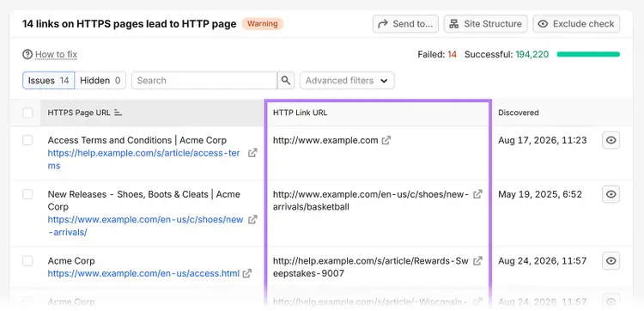The height and width of the screenshot is (311, 644).
Task: Open the en-us/access.html link
Action: 143,273
